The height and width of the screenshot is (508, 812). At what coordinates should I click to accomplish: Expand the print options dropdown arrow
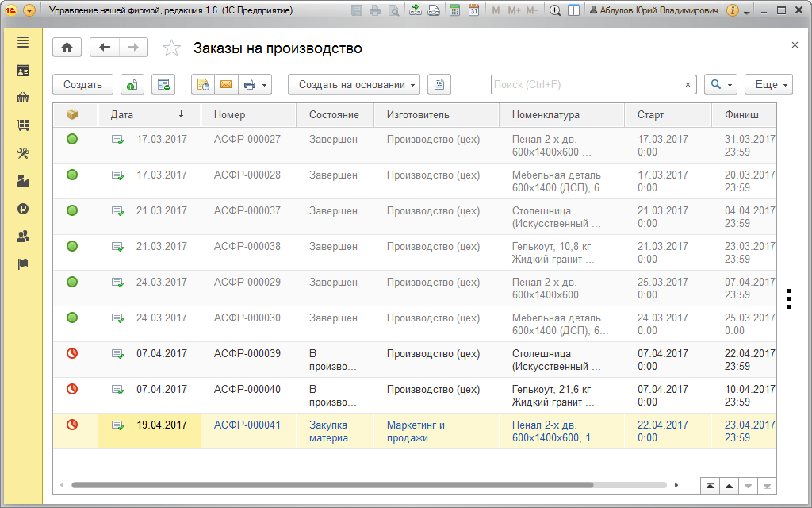click(x=265, y=85)
